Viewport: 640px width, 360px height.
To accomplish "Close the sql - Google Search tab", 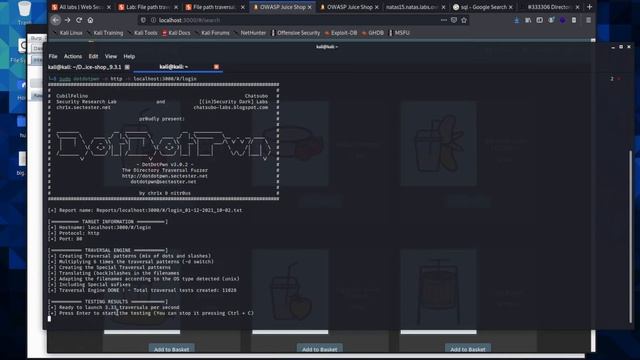I will point(511,7).
